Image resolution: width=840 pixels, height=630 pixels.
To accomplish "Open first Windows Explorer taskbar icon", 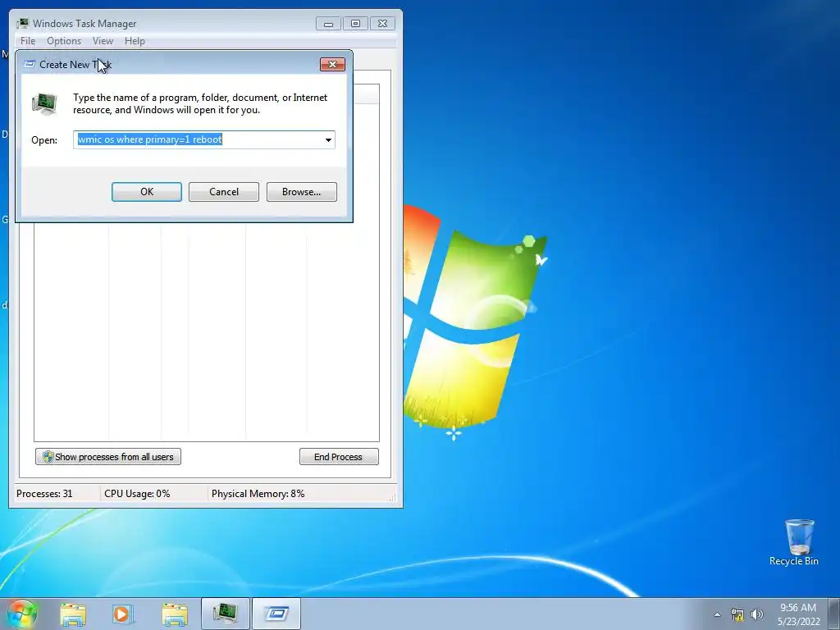I will tap(73, 614).
